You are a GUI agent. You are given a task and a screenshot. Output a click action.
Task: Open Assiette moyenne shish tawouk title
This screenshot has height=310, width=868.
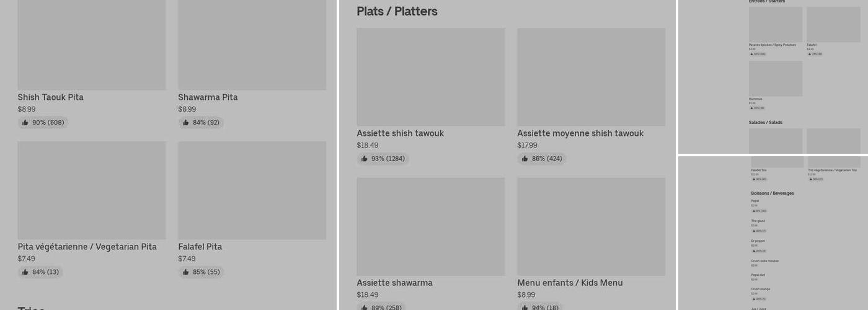pyautogui.click(x=580, y=133)
